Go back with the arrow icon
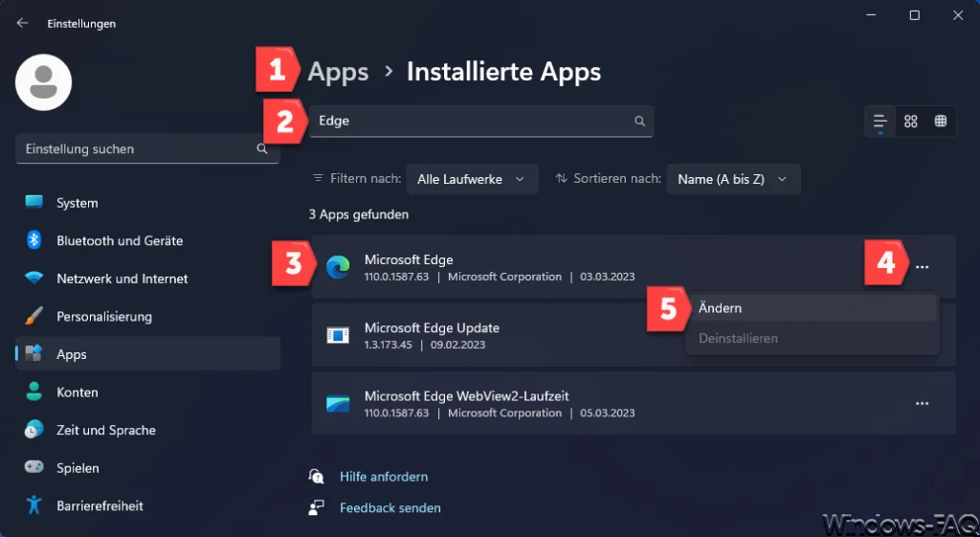The image size is (980, 537). pyautogui.click(x=23, y=23)
